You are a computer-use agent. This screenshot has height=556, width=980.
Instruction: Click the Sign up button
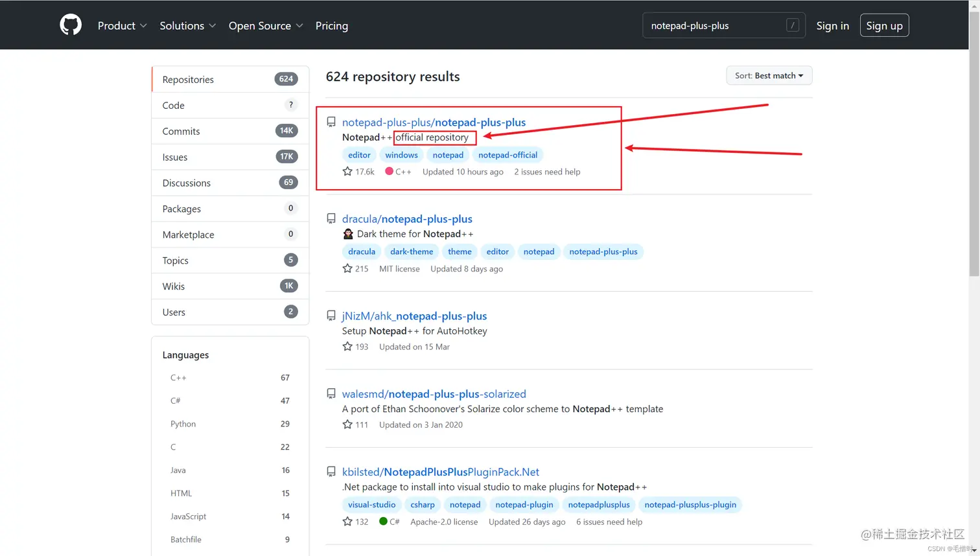(x=884, y=25)
